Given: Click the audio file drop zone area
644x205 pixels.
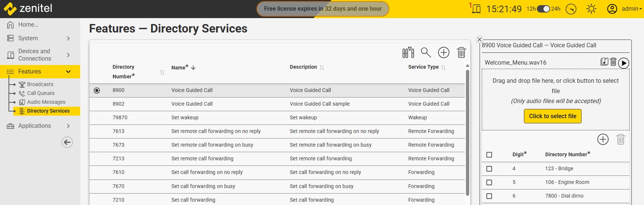Looking at the screenshot, I should [x=556, y=99].
